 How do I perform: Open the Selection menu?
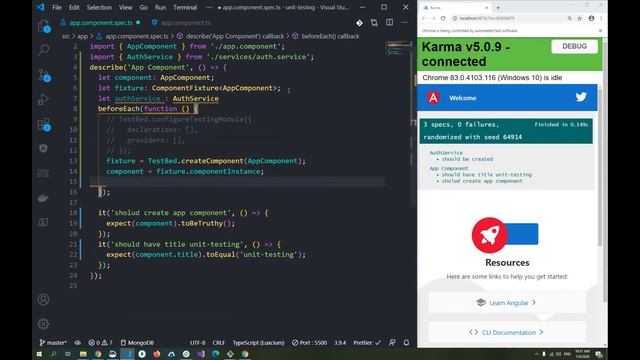(99, 7)
